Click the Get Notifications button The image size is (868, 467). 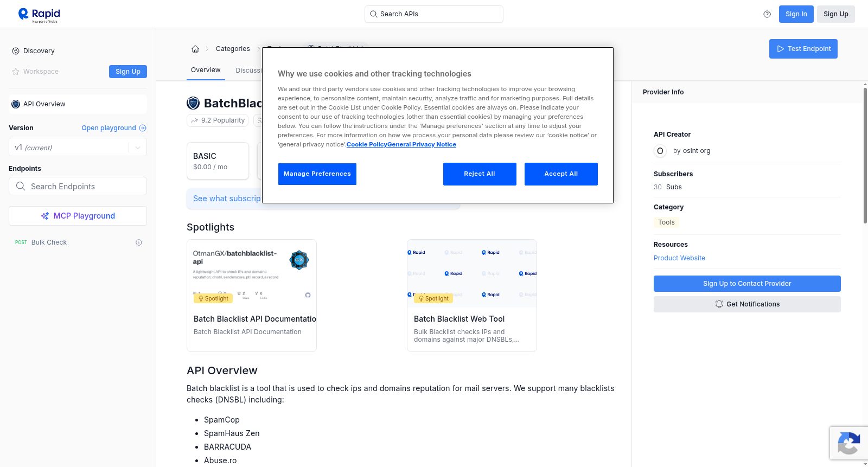click(x=747, y=304)
